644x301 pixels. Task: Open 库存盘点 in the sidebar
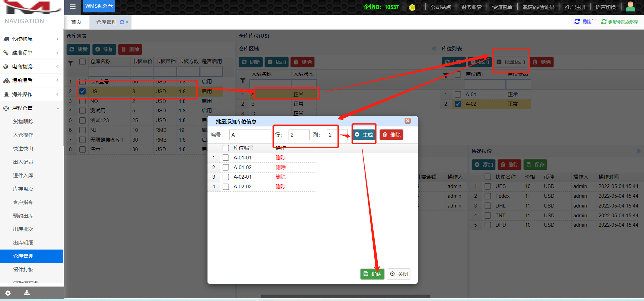click(23, 189)
